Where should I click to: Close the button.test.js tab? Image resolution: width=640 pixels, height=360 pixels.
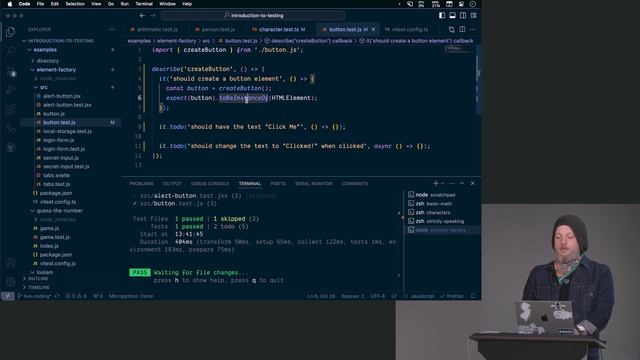pos(373,29)
